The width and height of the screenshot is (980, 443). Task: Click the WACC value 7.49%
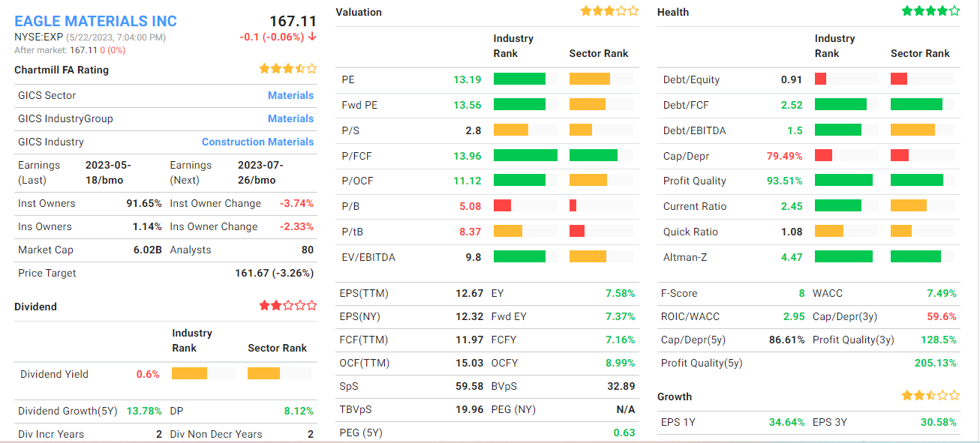[942, 293]
